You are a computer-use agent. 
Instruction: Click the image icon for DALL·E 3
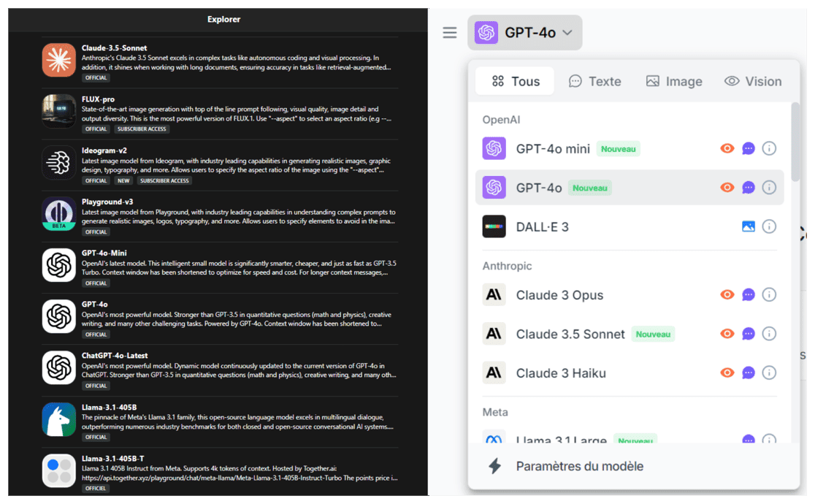click(x=748, y=226)
